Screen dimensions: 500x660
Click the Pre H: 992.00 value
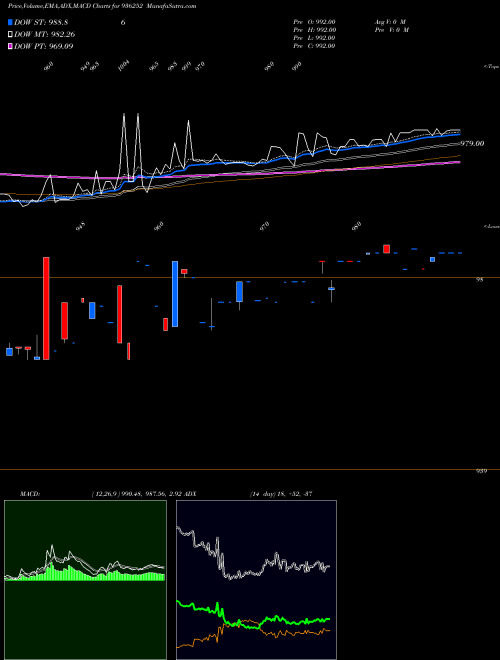[314, 30]
